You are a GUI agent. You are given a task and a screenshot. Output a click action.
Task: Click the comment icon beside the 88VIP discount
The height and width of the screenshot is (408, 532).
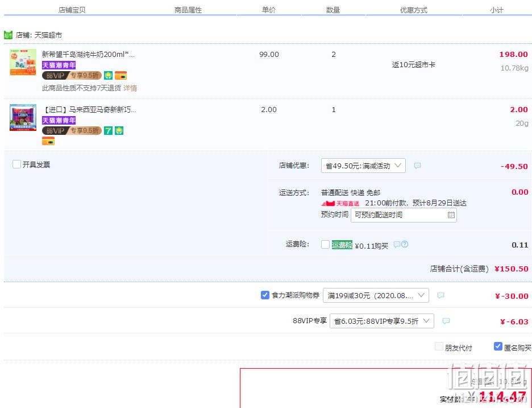click(446, 321)
